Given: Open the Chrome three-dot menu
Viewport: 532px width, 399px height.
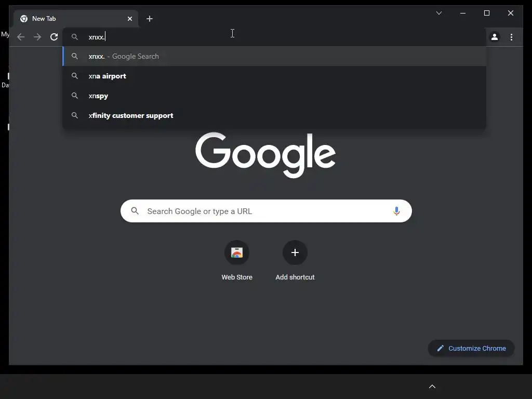Looking at the screenshot, I should click(x=511, y=37).
